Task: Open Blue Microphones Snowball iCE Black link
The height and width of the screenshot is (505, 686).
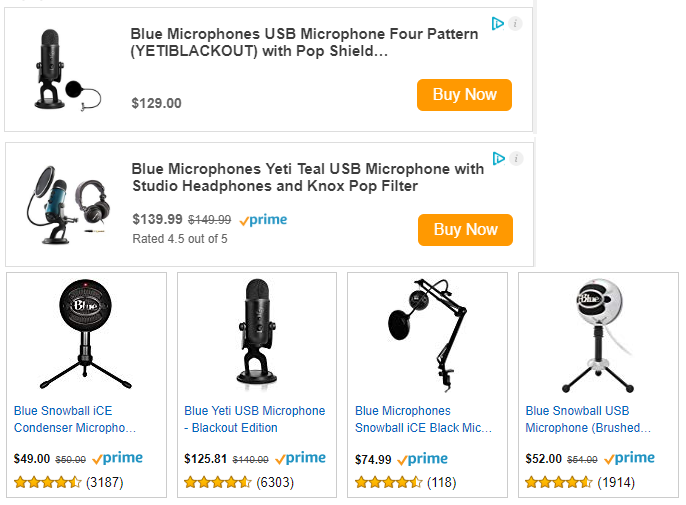Action: 424,419
